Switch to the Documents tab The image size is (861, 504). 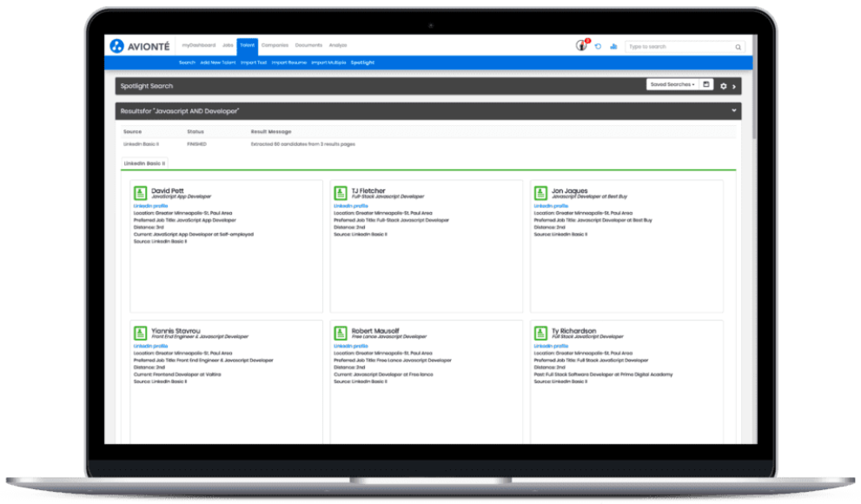coord(308,45)
